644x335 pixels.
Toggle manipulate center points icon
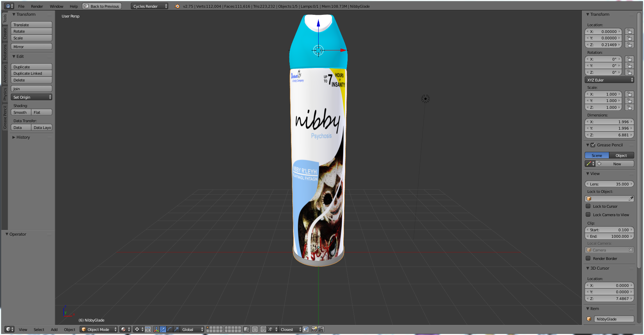coord(148,329)
